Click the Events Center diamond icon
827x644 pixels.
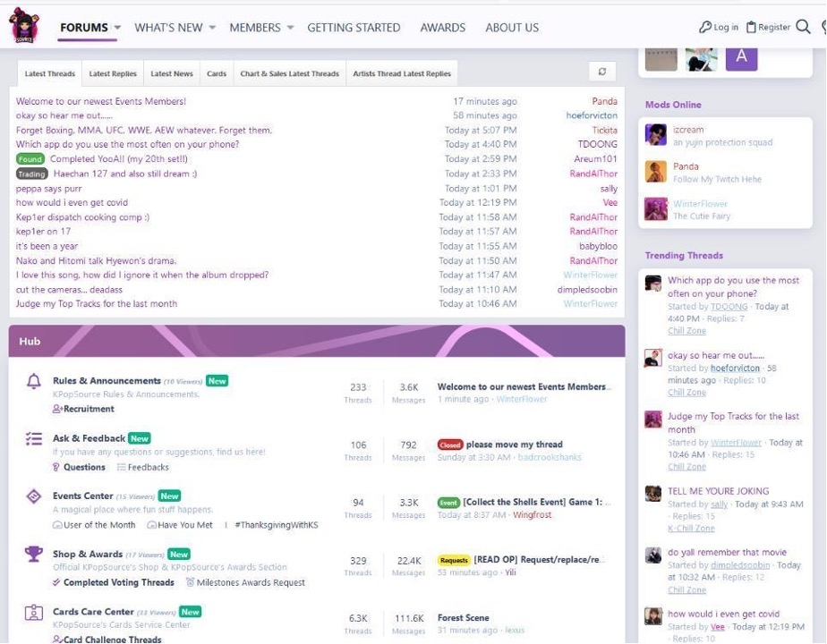tap(34, 496)
